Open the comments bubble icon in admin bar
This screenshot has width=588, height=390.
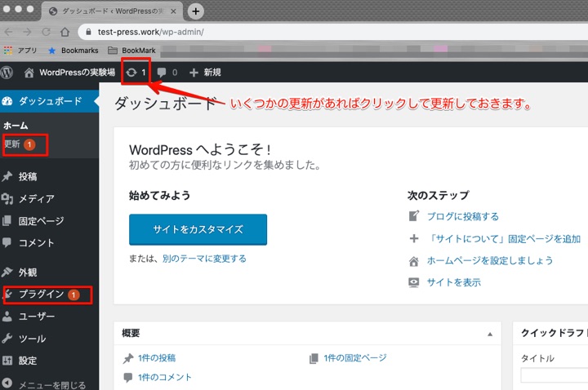click(x=162, y=73)
